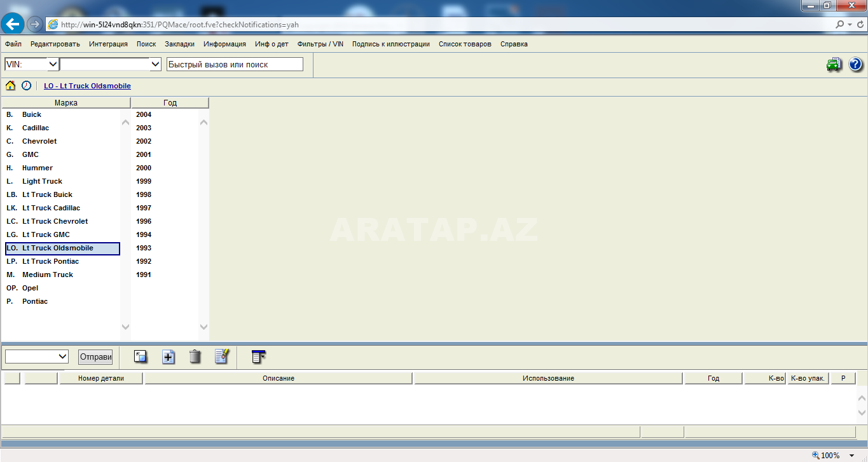Select year 2000
This screenshot has height=462, width=868.
(144, 168)
